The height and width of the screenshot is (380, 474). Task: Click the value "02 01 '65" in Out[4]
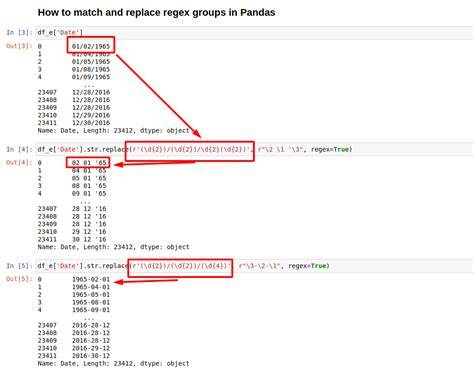click(x=89, y=163)
